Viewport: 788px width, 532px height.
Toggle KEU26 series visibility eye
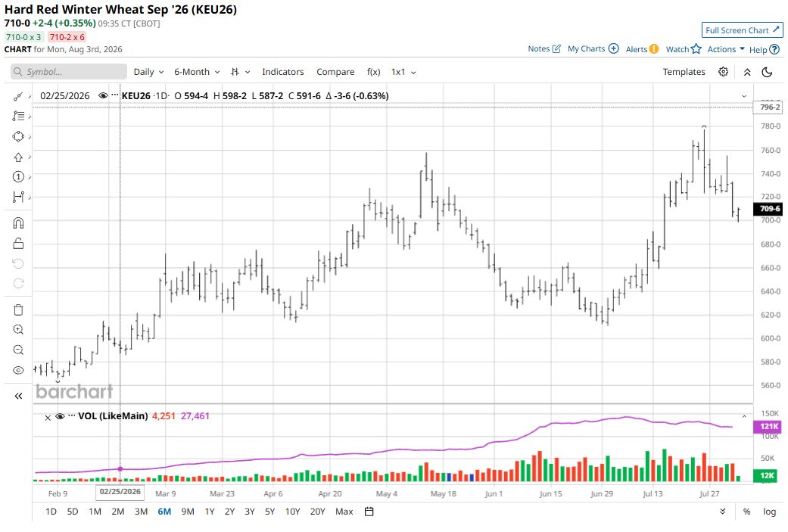(x=103, y=95)
